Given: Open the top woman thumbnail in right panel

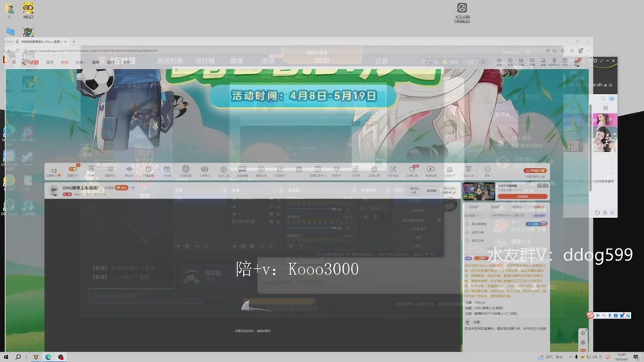Looking at the screenshot, I should point(605,120).
